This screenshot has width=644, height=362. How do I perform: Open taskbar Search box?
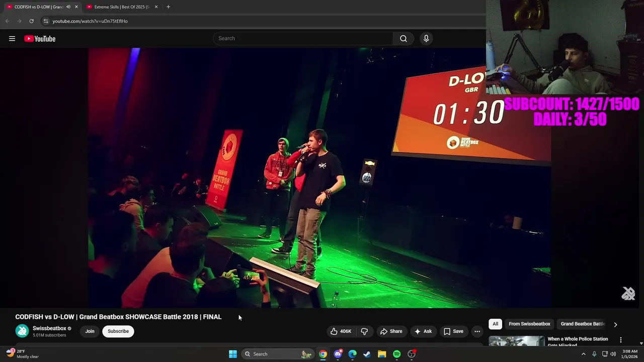pyautogui.click(x=278, y=354)
